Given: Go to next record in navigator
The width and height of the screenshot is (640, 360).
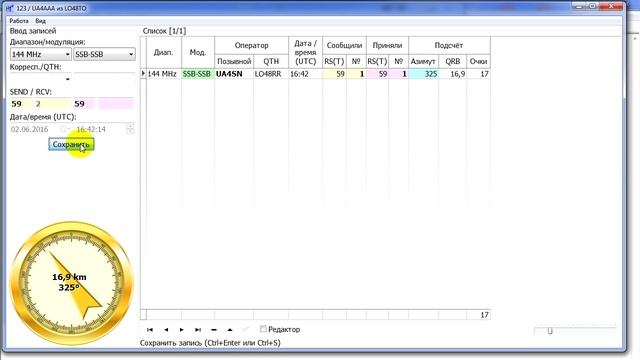Looking at the screenshot, I should [182, 329].
